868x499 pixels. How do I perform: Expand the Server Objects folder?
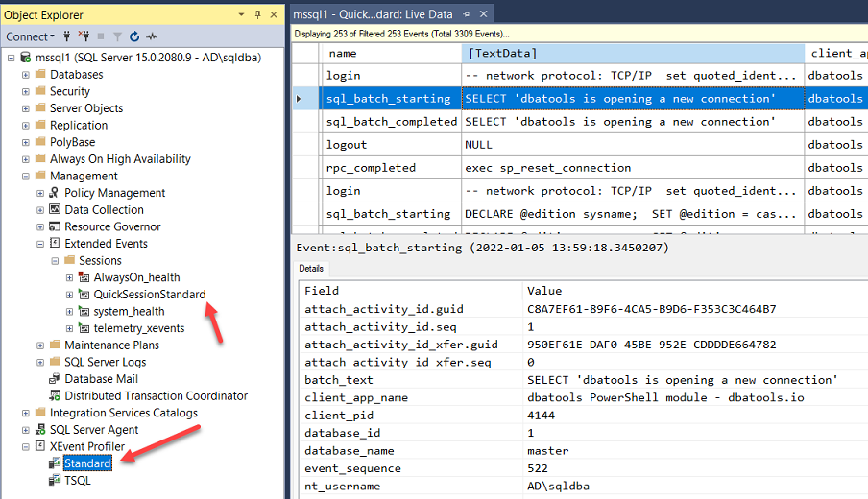pos(26,108)
